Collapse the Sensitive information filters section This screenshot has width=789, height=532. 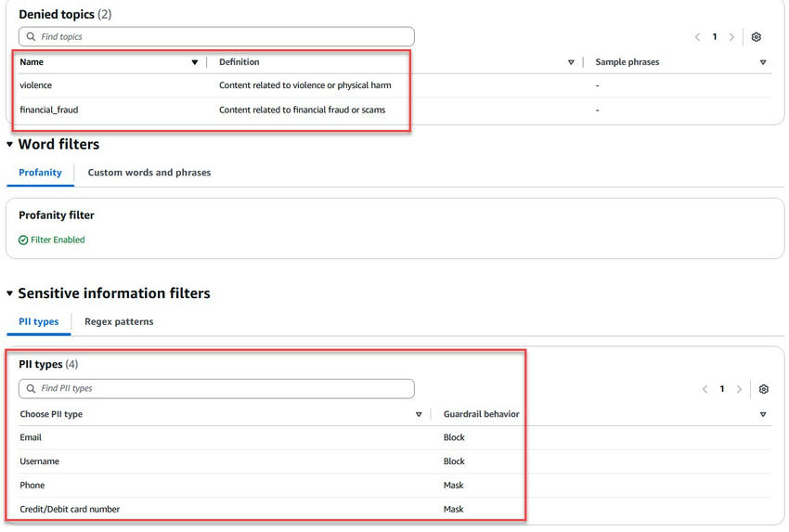coord(10,293)
